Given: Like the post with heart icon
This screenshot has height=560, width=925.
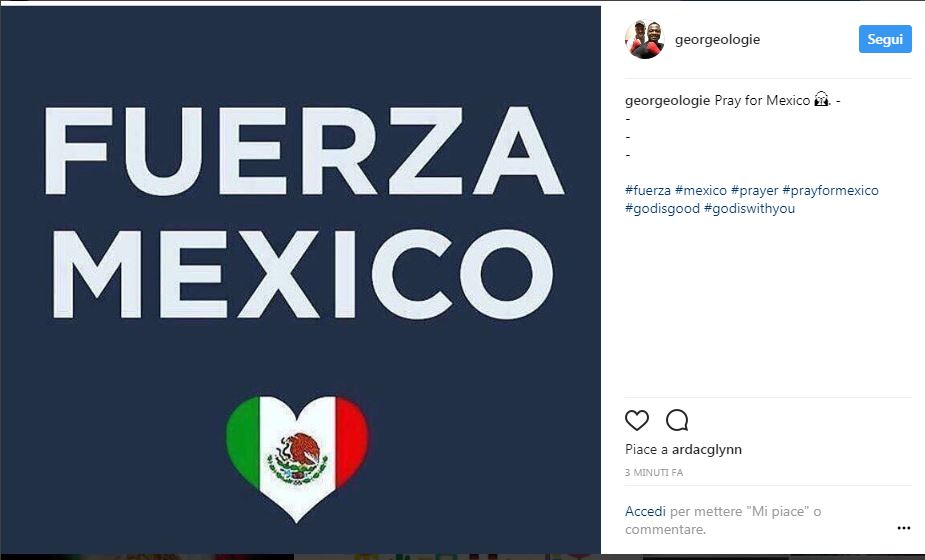Looking at the screenshot, I should coord(637,420).
